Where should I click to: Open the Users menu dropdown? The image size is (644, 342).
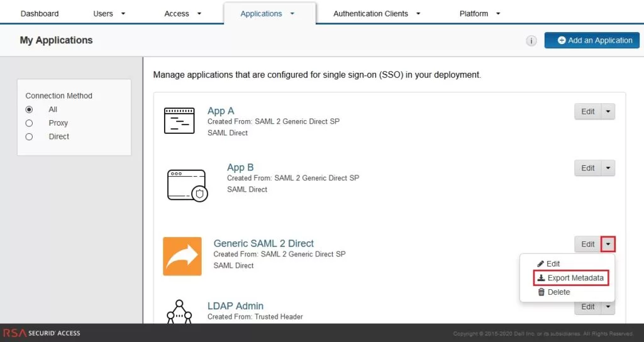pos(109,14)
